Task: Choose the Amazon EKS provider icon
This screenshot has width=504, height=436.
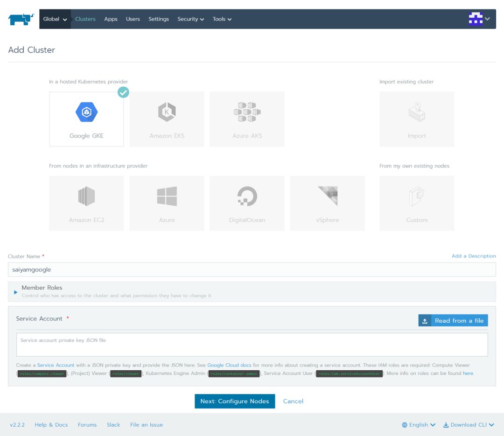Action: pyautogui.click(x=167, y=112)
